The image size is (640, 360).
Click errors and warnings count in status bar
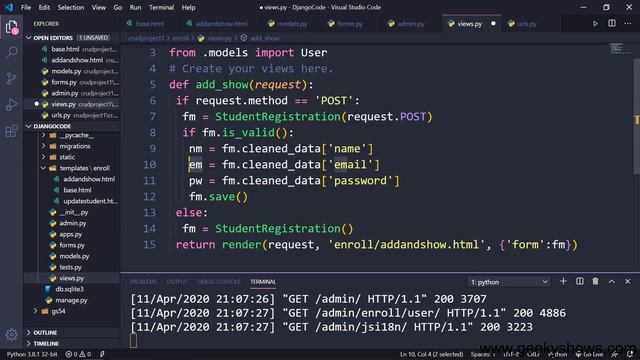click(78, 354)
